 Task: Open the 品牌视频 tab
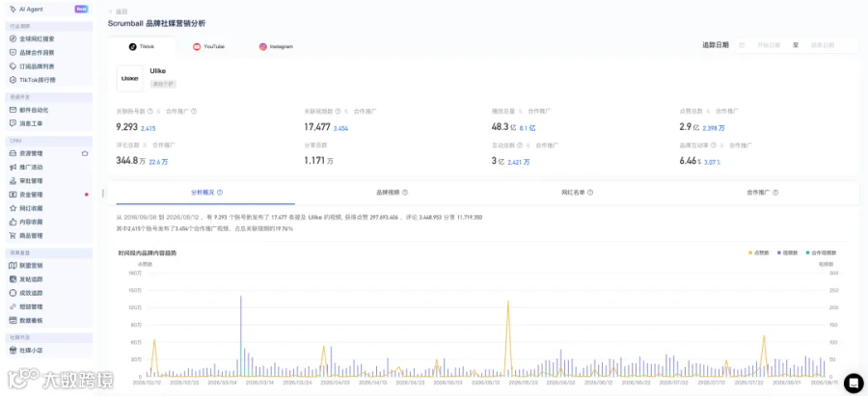pyautogui.click(x=392, y=193)
